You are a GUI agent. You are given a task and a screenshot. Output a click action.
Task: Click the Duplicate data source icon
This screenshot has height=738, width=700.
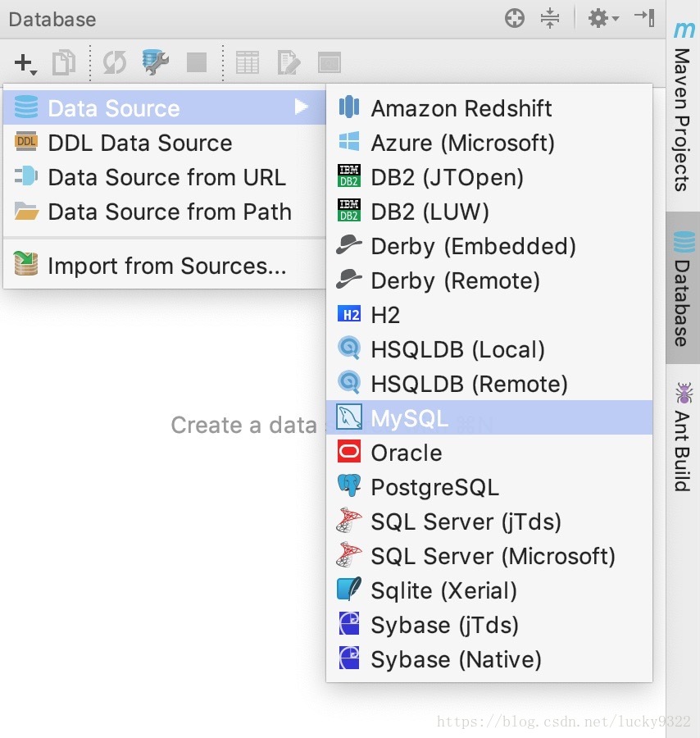pos(64,62)
